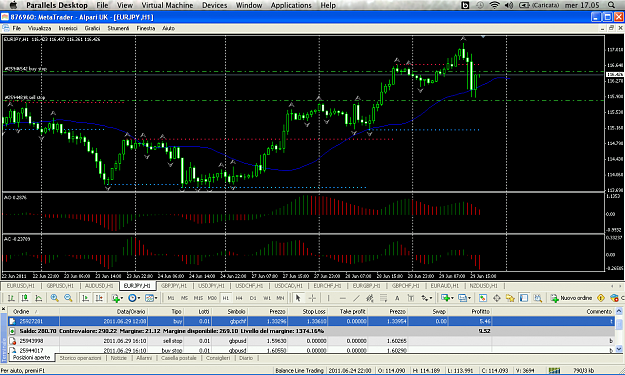Select the equidistant channel tool
This screenshot has height=375, width=625.
[x=370, y=298]
